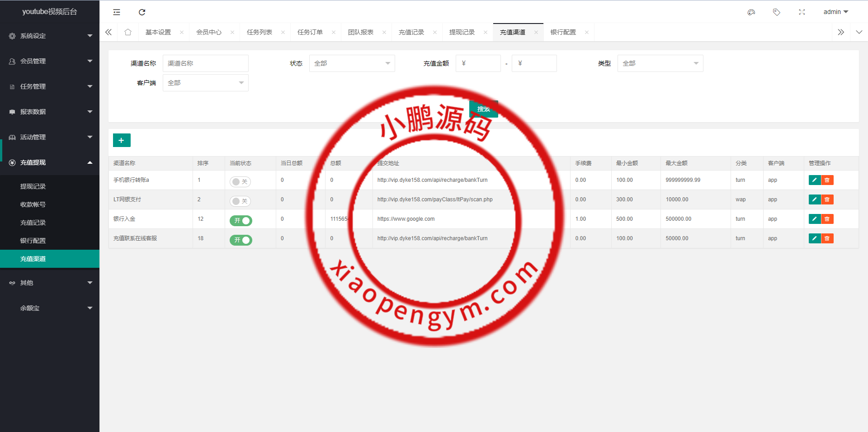This screenshot has height=432, width=868.
Task: Switch to the 充值记录 tab
Action: coord(411,32)
